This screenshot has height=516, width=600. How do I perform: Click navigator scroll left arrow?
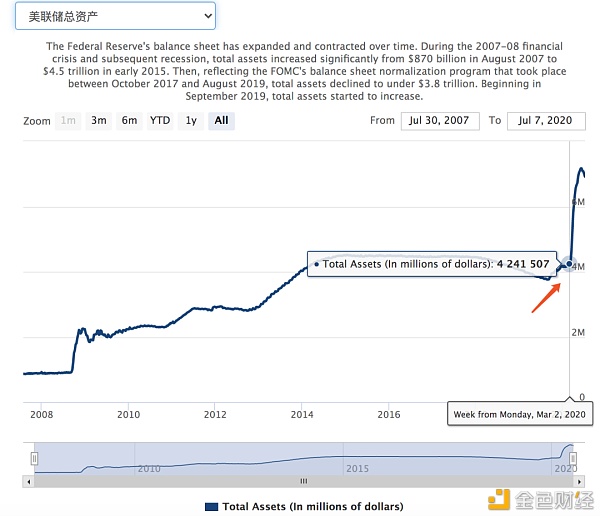click(29, 482)
